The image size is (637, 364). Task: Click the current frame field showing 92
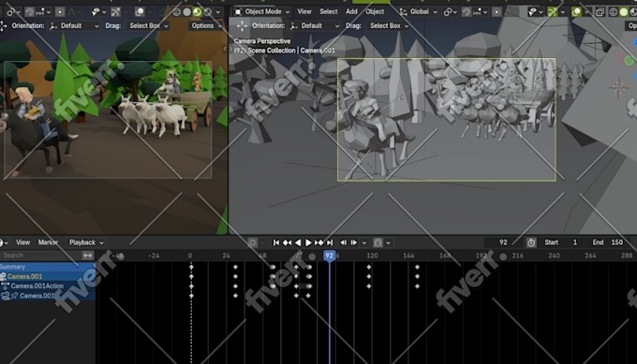(503, 242)
